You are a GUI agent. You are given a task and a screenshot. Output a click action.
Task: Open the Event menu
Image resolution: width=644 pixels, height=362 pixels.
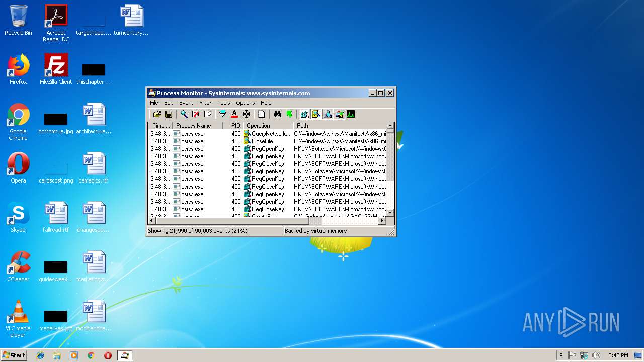(x=186, y=103)
